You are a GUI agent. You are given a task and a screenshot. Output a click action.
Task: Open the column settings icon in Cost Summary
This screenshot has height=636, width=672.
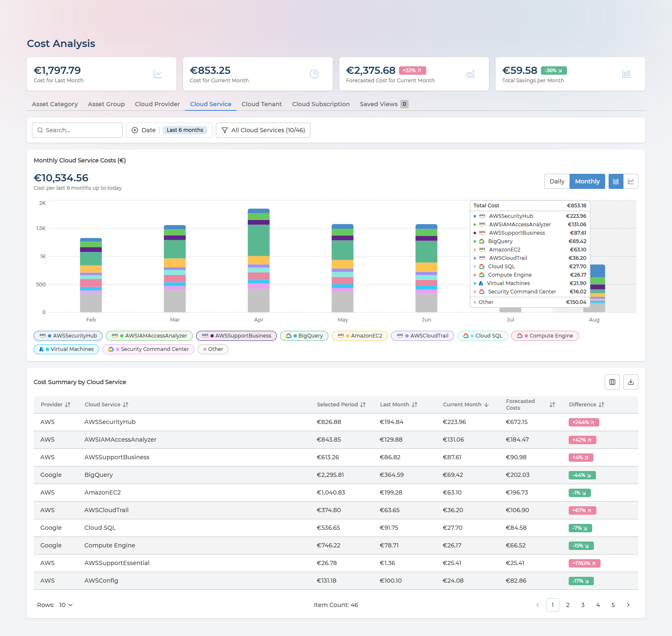(612, 382)
